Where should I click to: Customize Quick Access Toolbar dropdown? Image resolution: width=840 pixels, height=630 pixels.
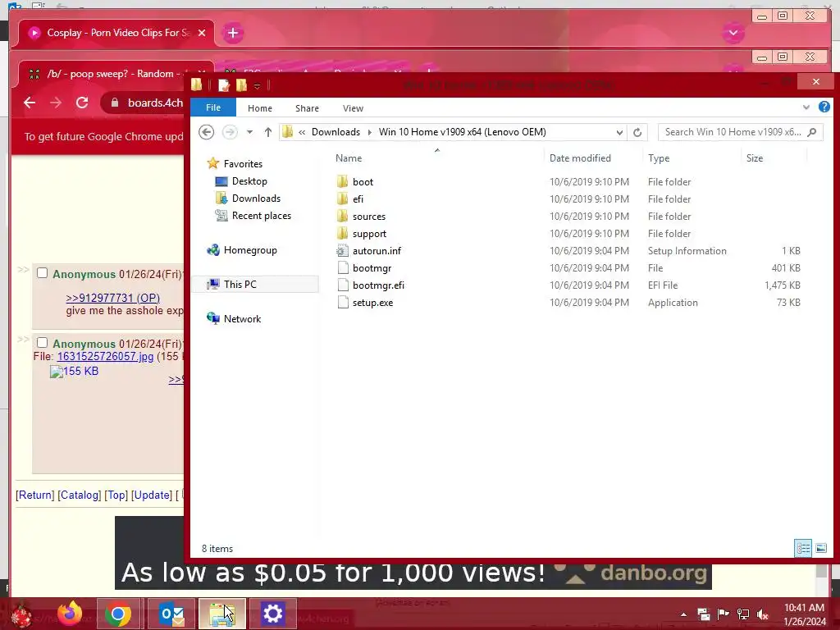[257, 85]
